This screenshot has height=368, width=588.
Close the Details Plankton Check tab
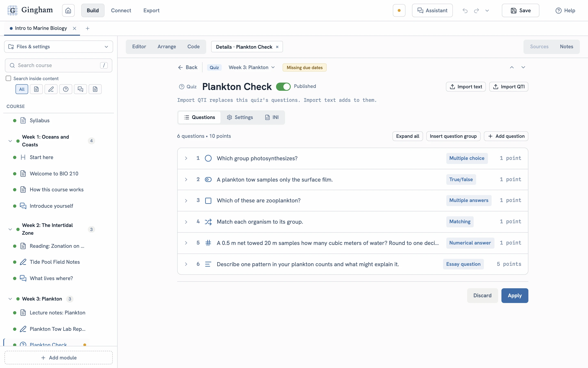point(277,47)
